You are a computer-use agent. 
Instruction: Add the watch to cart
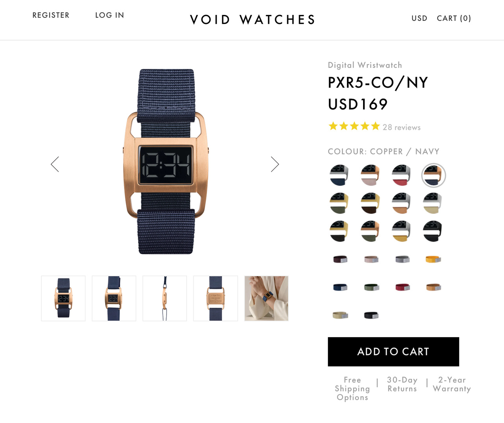tap(393, 352)
